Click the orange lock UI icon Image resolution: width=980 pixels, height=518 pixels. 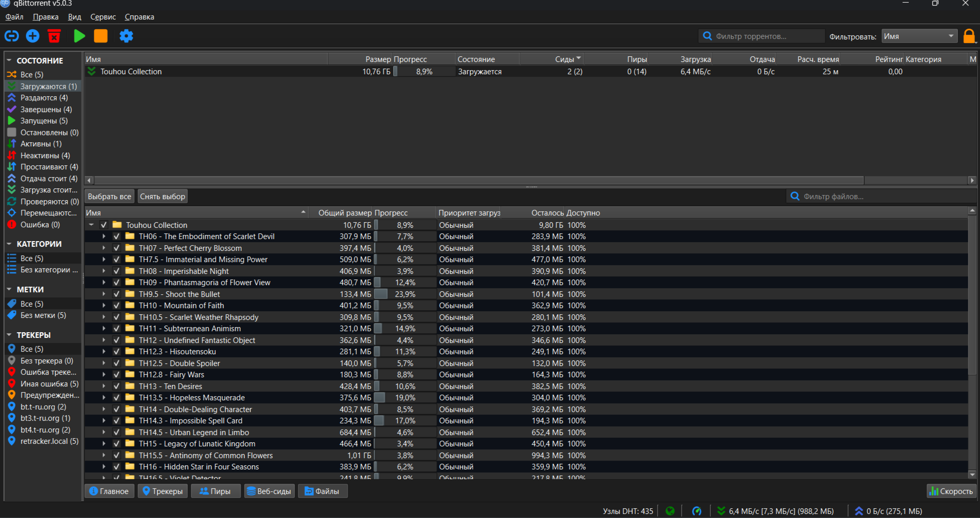(x=969, y=36)
